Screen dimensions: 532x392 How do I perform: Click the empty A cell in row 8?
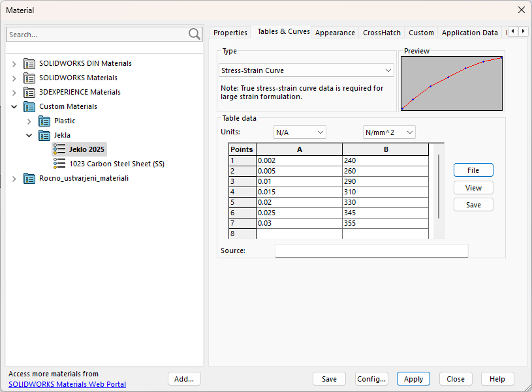tap(299, 234)
